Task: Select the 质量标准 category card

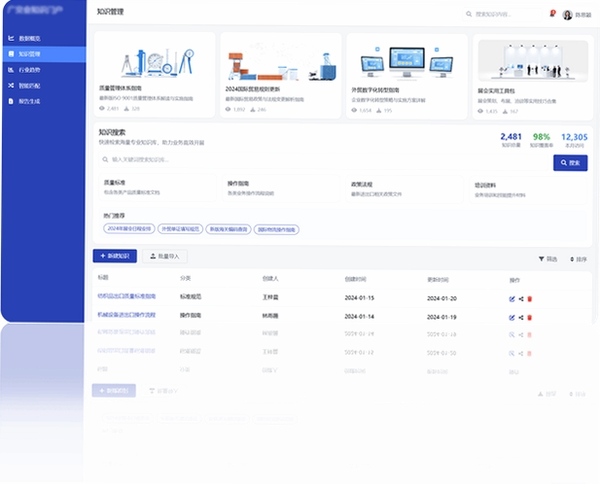Action: coord(157,187)
